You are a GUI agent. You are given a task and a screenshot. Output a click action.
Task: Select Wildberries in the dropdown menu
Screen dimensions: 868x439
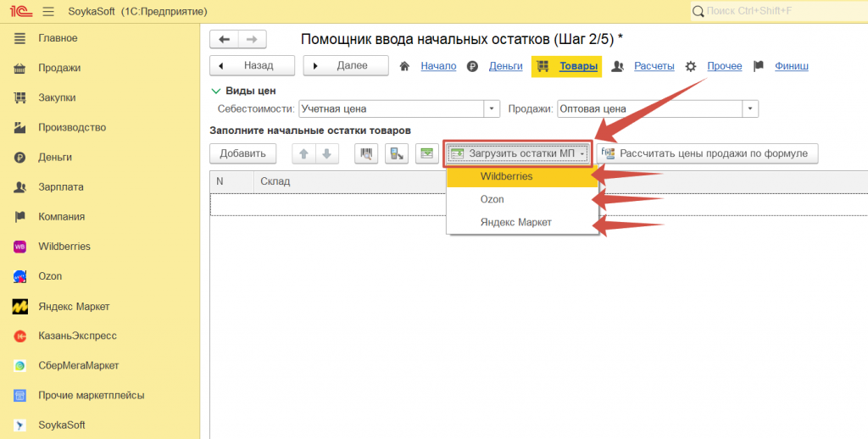pyautogui.click(x=506, y=177)
